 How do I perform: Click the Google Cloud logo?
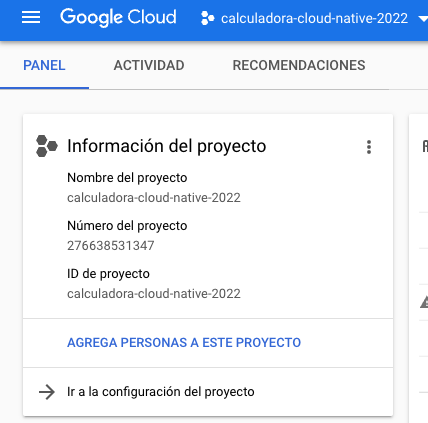pos(118,17)
